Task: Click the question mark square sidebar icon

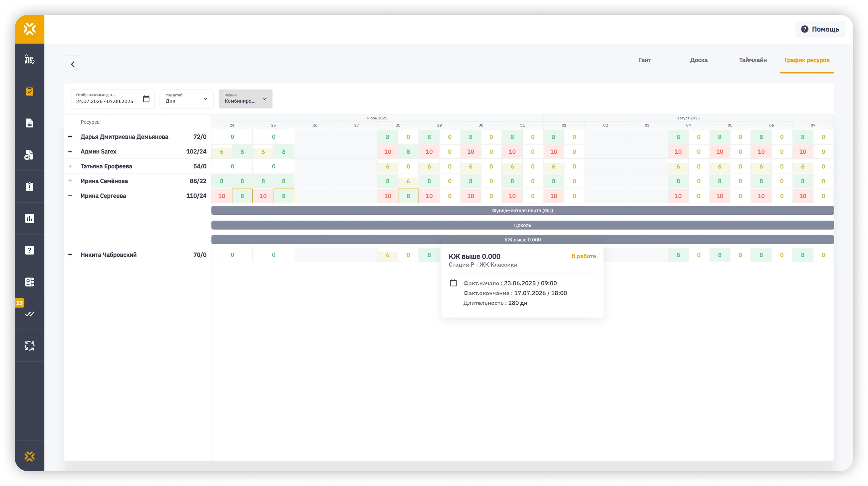Action: pos(29,250)
